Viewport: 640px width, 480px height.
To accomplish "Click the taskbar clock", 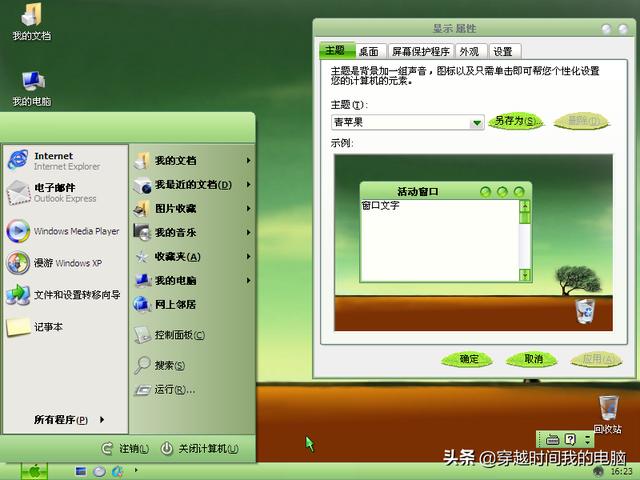I will pyautogui.click(x=621, y=472).
